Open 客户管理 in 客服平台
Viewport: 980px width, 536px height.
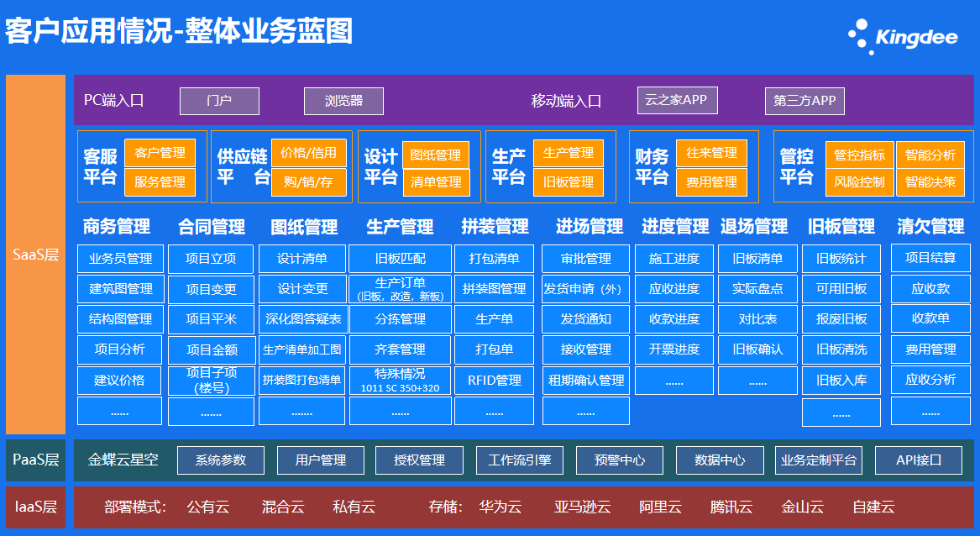pyautogui.click(x=160, y=153)
